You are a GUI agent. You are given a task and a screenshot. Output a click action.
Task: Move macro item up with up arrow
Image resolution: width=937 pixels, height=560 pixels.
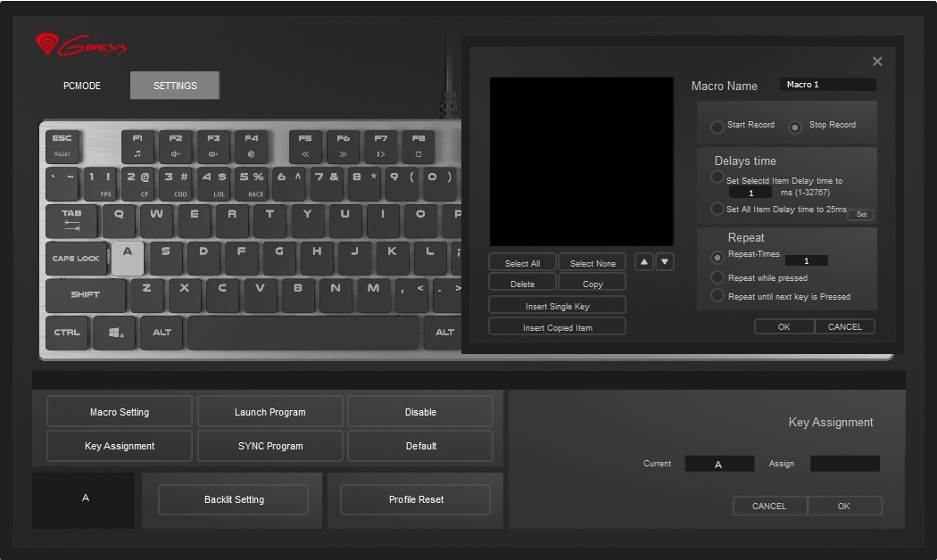tap(644, 262)
